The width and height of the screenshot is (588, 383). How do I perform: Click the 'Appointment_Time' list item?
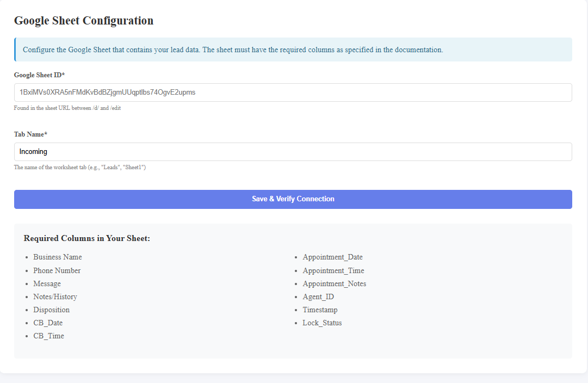click(x=333, y=270)
